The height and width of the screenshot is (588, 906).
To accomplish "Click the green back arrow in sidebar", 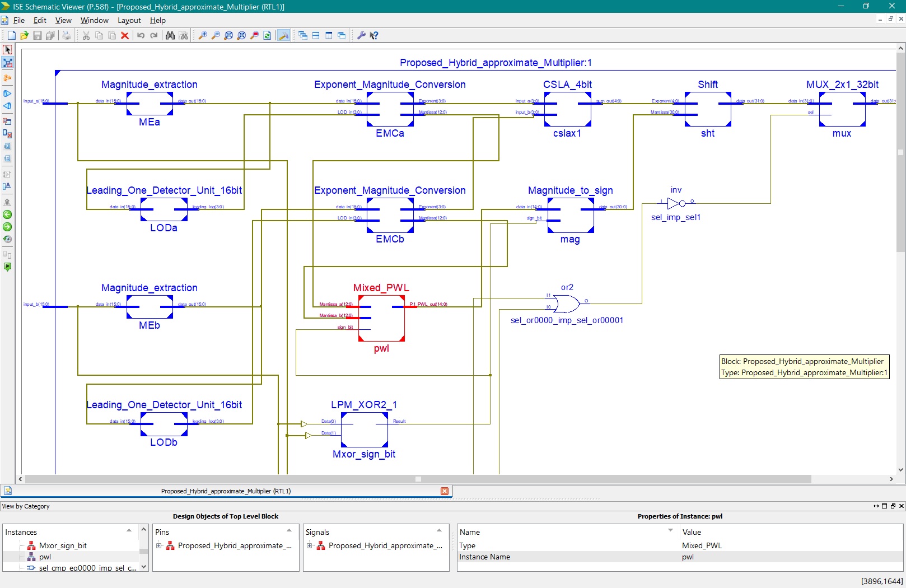I will click(x=7, y=214).
